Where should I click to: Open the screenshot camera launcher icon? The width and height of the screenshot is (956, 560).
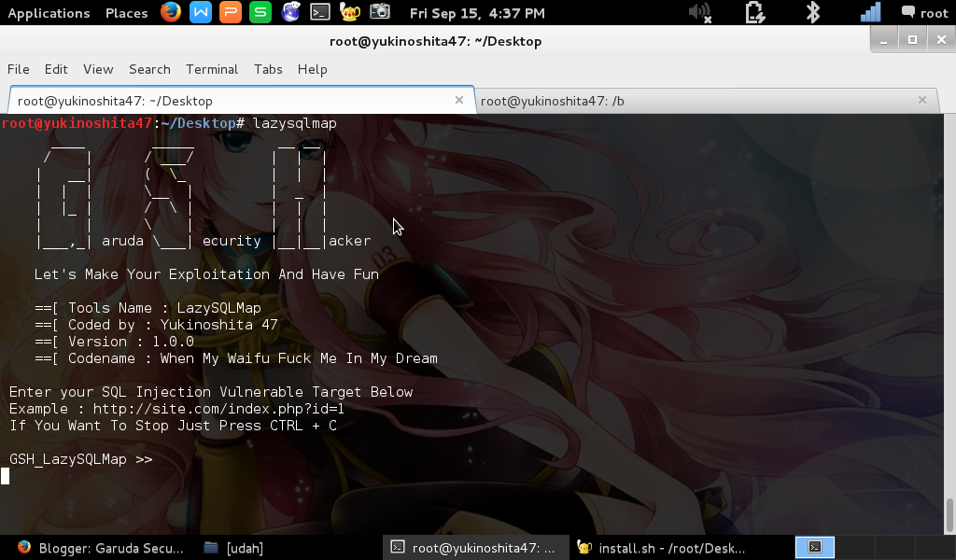[380, 12]
